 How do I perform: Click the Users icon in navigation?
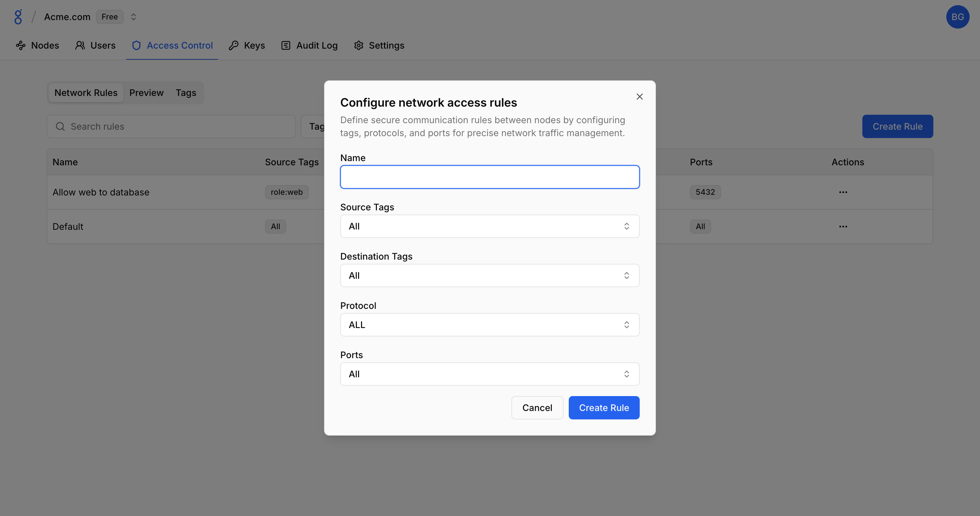coord(80,46)
